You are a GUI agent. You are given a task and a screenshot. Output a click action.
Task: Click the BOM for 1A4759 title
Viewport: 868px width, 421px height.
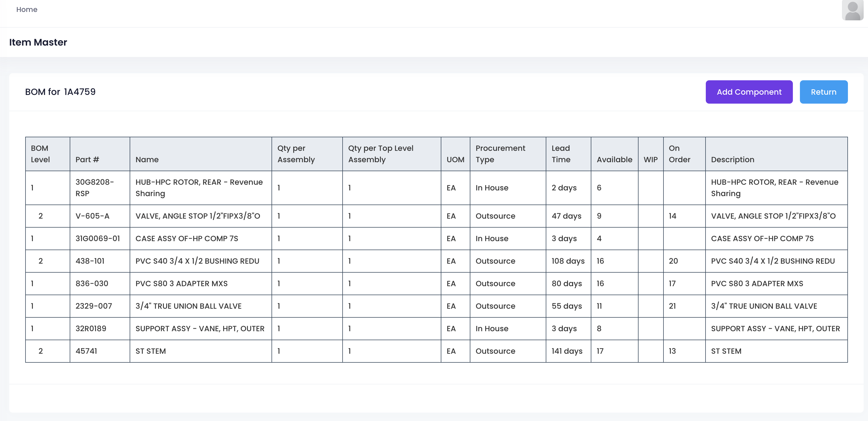click(60, 92)
